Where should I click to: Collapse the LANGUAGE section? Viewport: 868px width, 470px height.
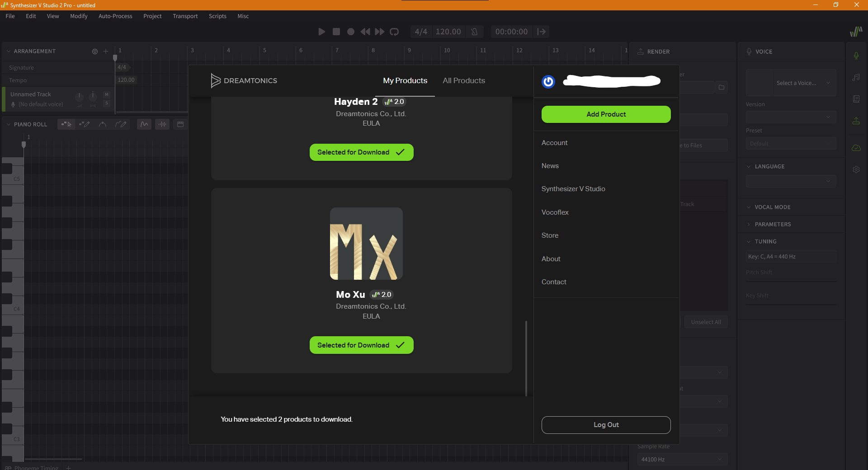point(749,166)
